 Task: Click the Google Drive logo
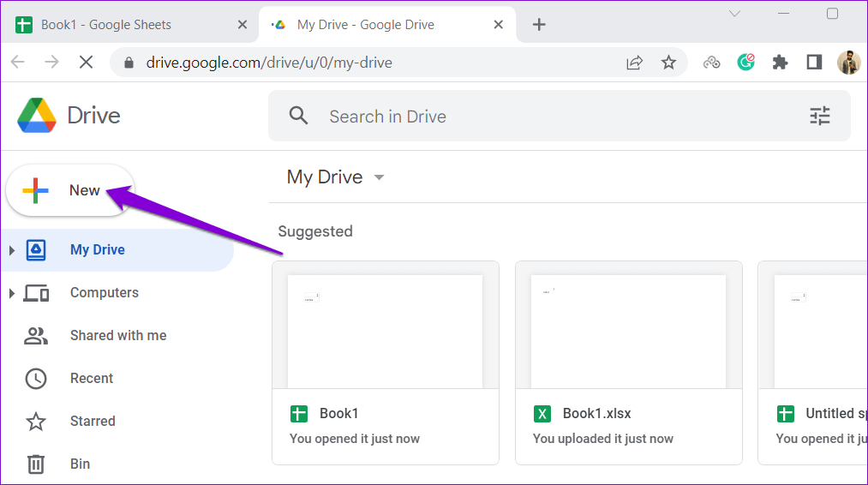tap(37, 116)
